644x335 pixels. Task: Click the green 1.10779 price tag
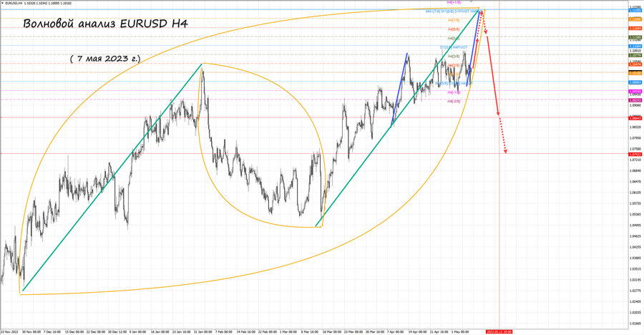pos(635,55)
